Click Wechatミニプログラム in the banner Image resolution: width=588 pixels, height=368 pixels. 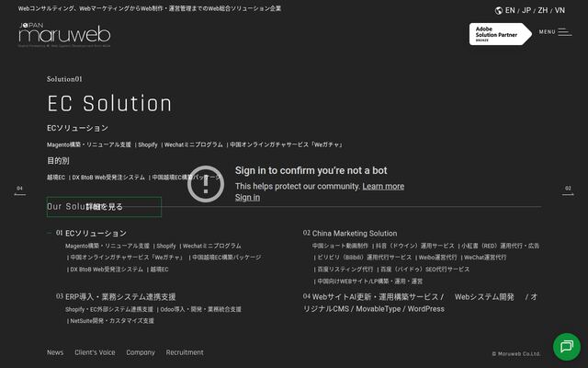click(x=194, y=144)
